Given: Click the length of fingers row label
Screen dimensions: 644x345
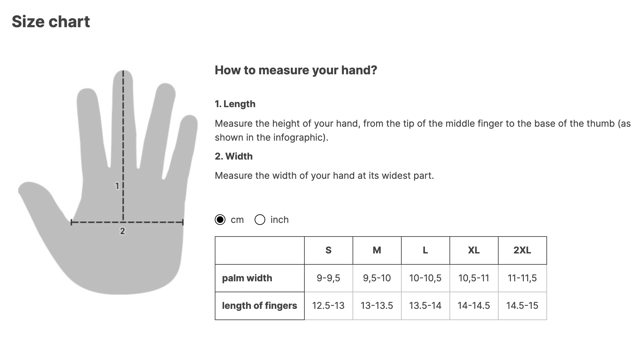Looking at the screenshot, I should click(260, 306).
